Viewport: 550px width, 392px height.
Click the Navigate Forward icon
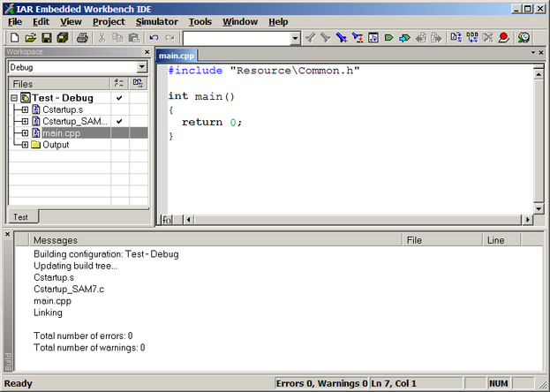coord(436,37)
